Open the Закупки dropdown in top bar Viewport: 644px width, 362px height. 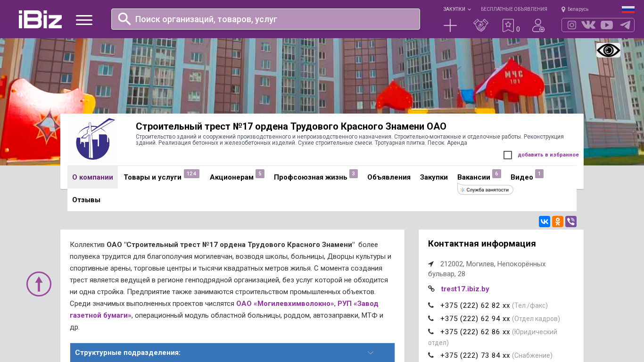point(457,9)
